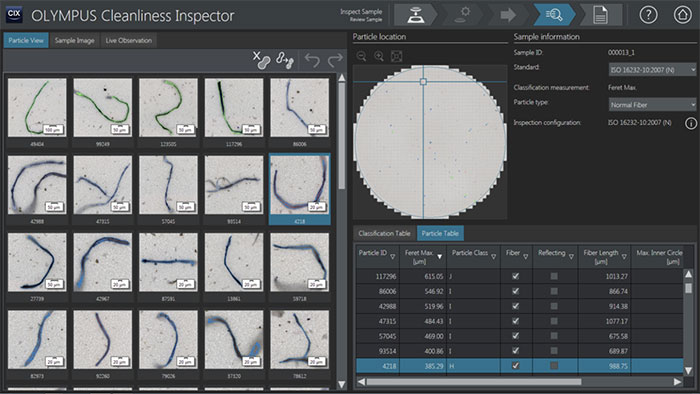Redo the last particle edit
Viewport: 700px width, 394px height.
335,60
